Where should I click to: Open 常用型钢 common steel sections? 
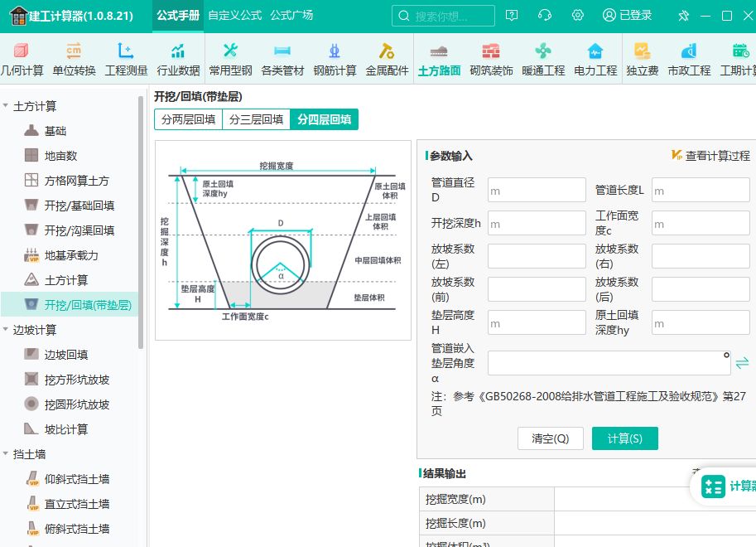tap(230, 59)
